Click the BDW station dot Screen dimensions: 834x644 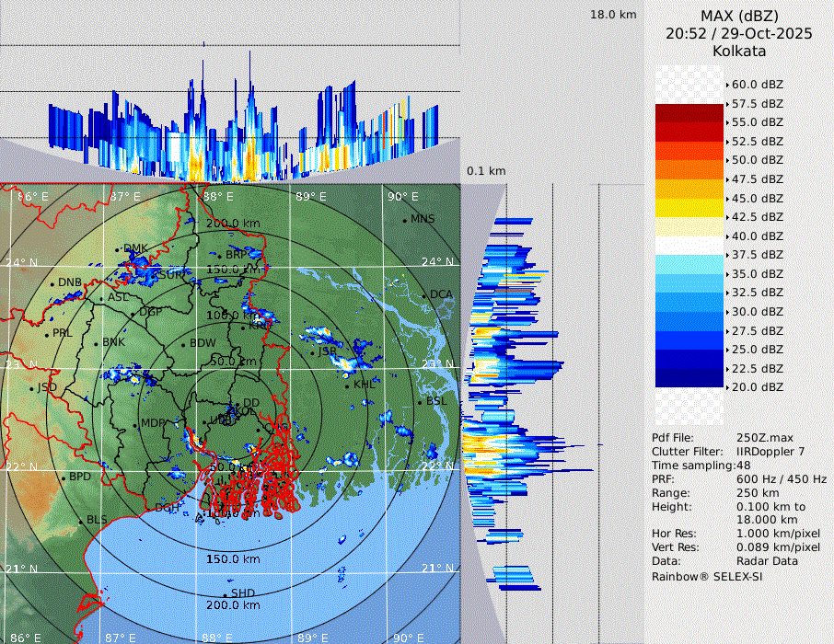tap(184, 344)
